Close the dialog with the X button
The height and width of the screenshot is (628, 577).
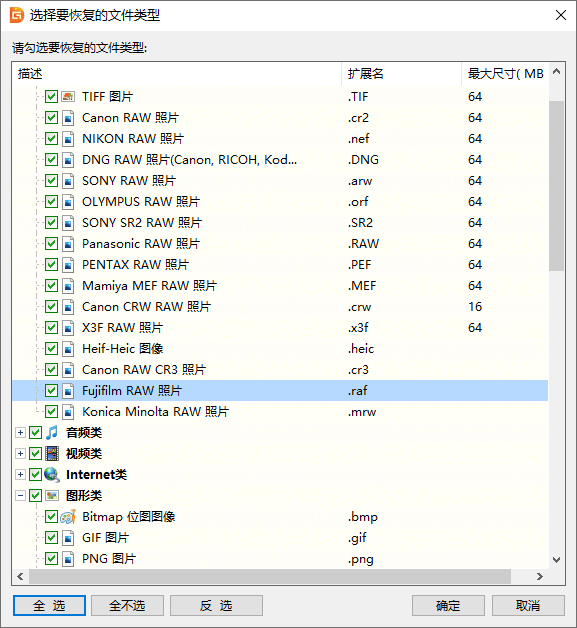tap(561, 15)
